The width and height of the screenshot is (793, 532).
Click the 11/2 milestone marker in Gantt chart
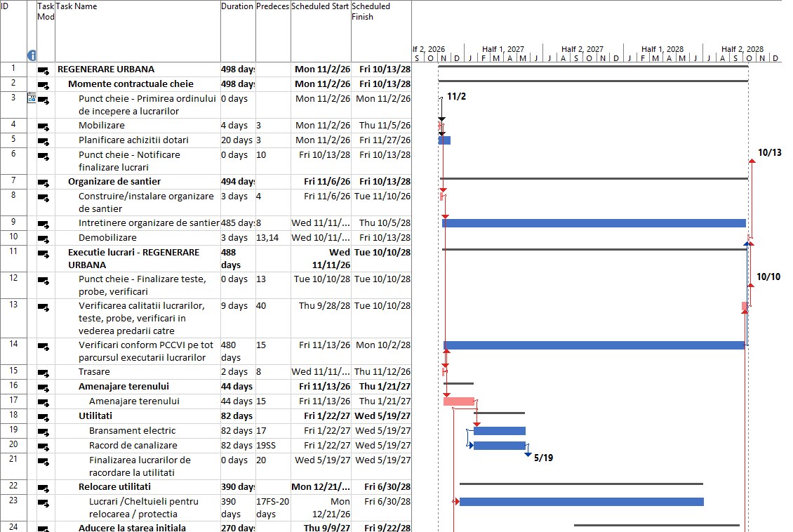[x=441, y=99]
